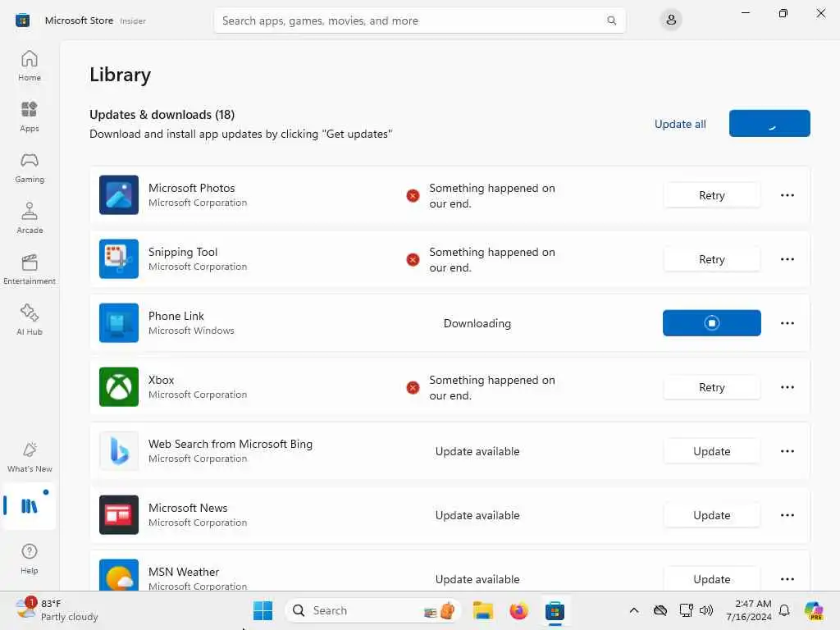Image resolution: width=840 pixels, height=630 pixels.
Task: Click the Snipping Tool error status icon
Action: (413, 260)
